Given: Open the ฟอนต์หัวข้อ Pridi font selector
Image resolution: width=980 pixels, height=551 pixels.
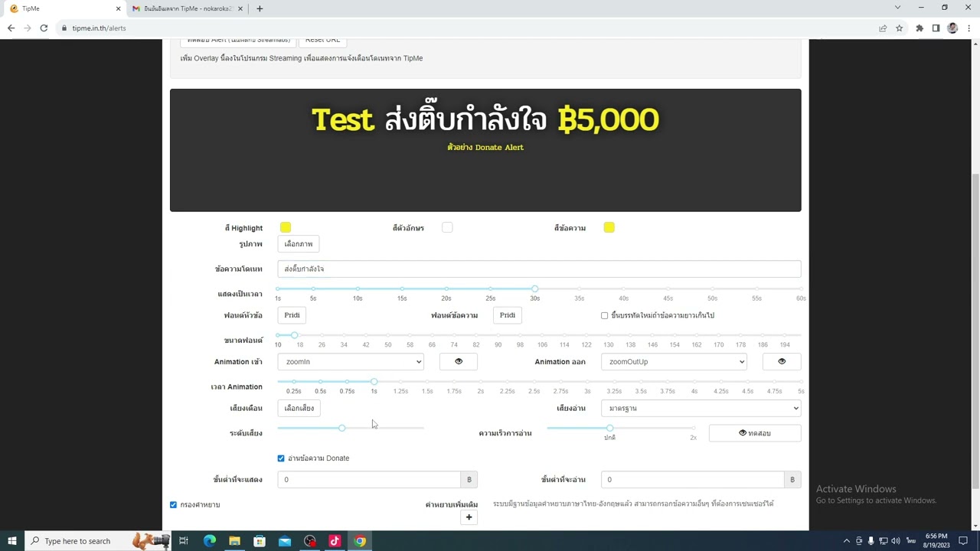Looking at the screenshot, I should point(292,315).
